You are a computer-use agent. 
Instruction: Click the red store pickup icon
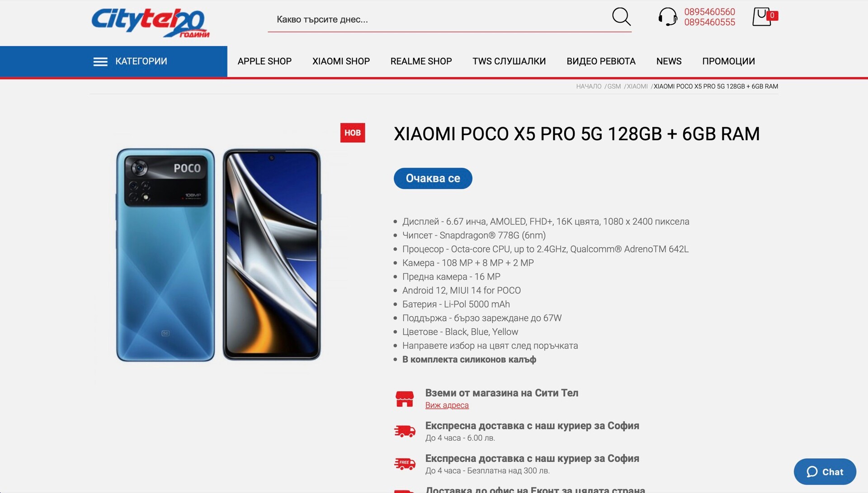tap(405, 399)
